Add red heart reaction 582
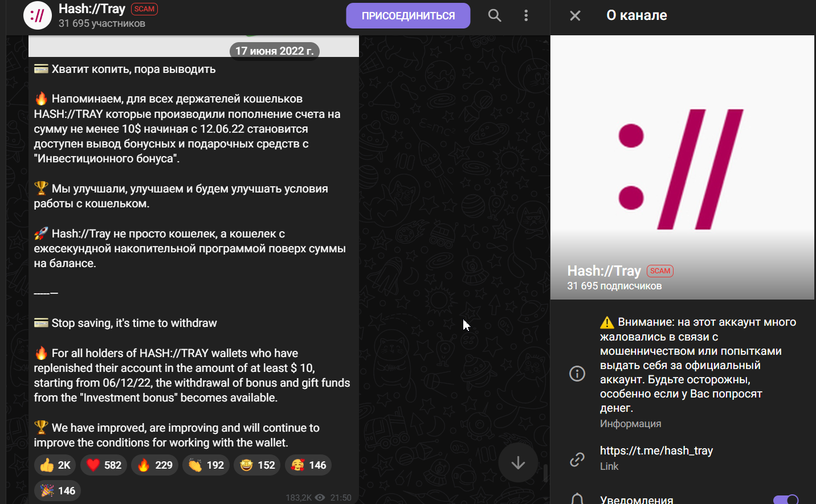The width and height of the screenshot is (816, 504). click(103, 465)
